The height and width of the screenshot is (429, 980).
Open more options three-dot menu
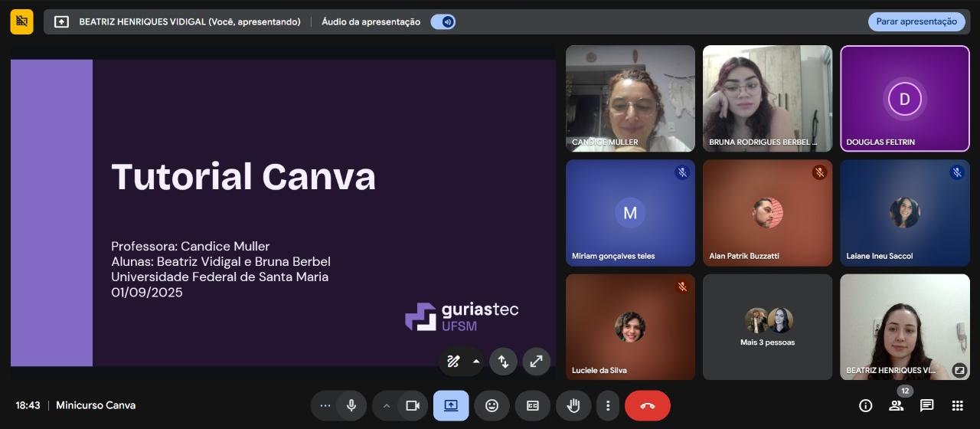coord(608,405)
